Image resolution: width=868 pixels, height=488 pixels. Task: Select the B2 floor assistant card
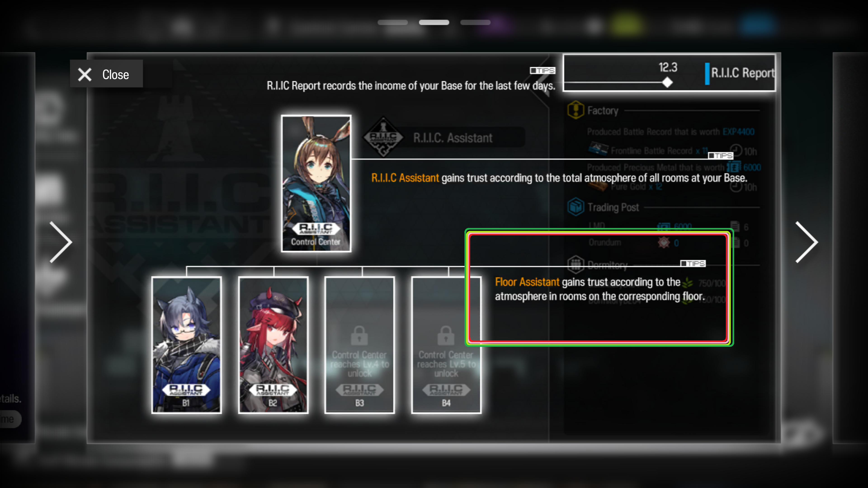tap(273, 345)
